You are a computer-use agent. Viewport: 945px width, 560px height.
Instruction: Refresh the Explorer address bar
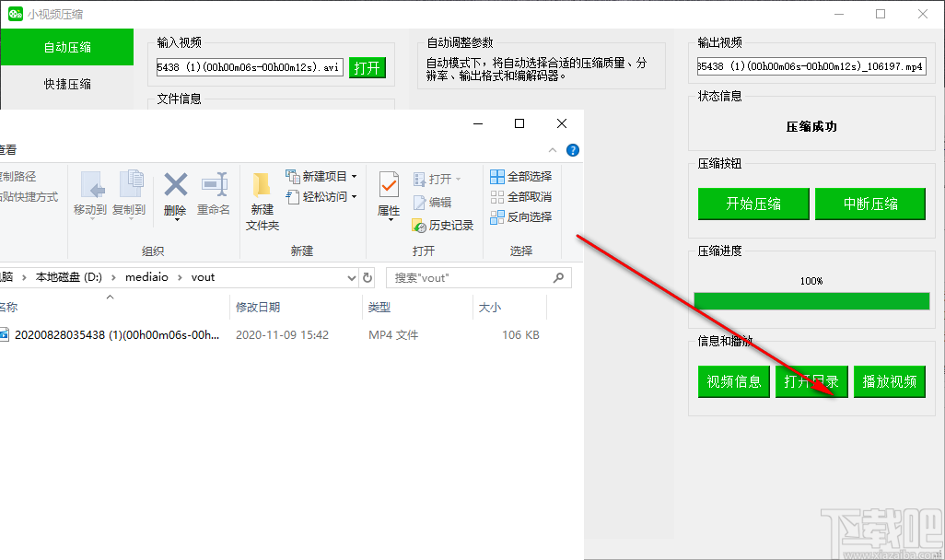(x=367, y=278)
